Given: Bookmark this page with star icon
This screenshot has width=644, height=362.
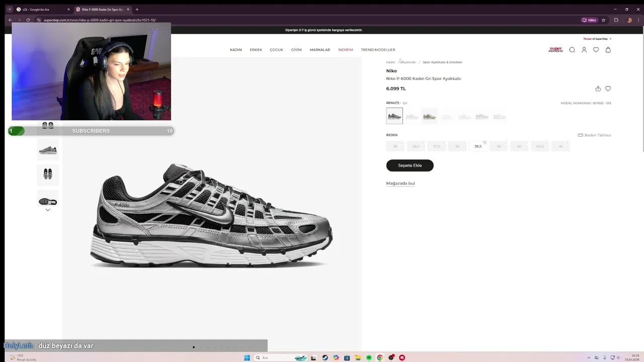Looking at the screenshot, I should (x=603, y=20).
